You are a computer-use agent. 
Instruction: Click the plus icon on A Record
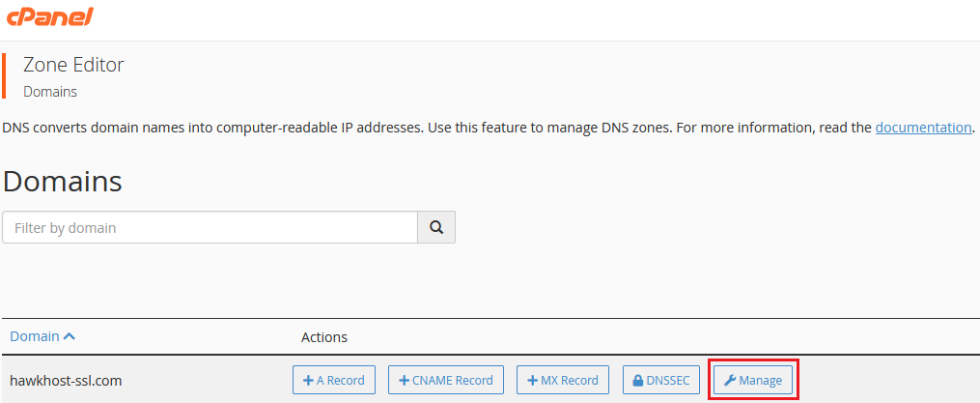tap(309, 381)
